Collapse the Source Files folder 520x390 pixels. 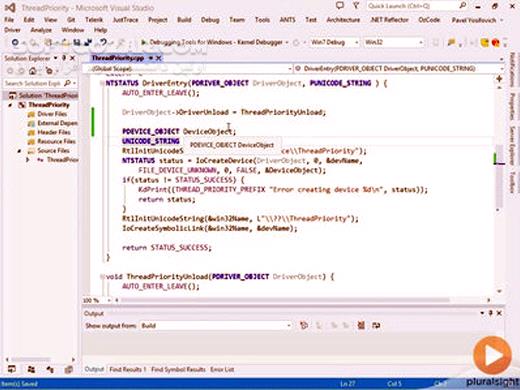pyautogui.click(x=19, y=151)
